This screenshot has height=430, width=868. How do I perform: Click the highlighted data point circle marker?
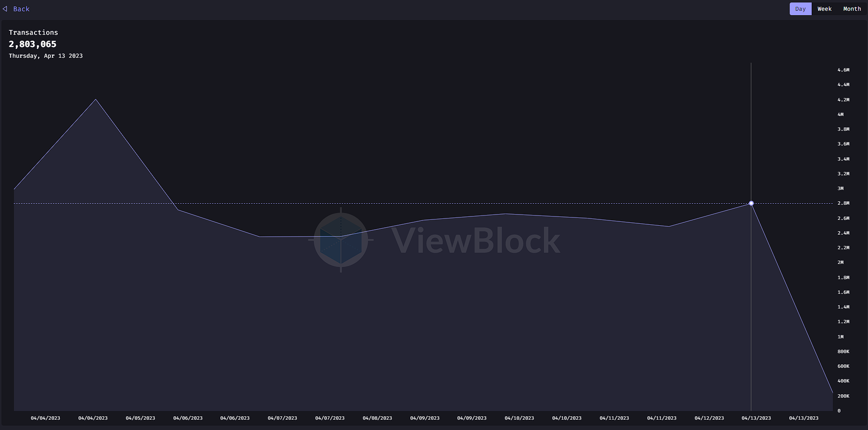click(751, 203)
